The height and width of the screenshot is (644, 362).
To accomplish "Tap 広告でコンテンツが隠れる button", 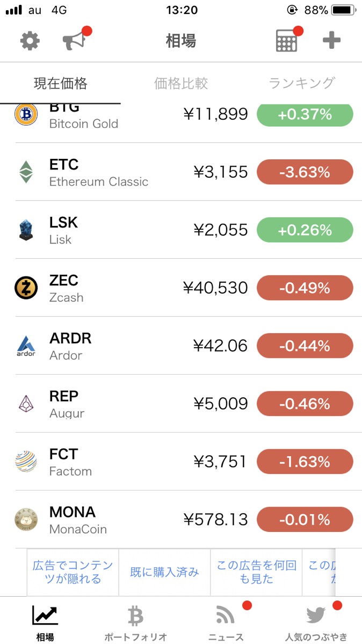I will (73, 572).
